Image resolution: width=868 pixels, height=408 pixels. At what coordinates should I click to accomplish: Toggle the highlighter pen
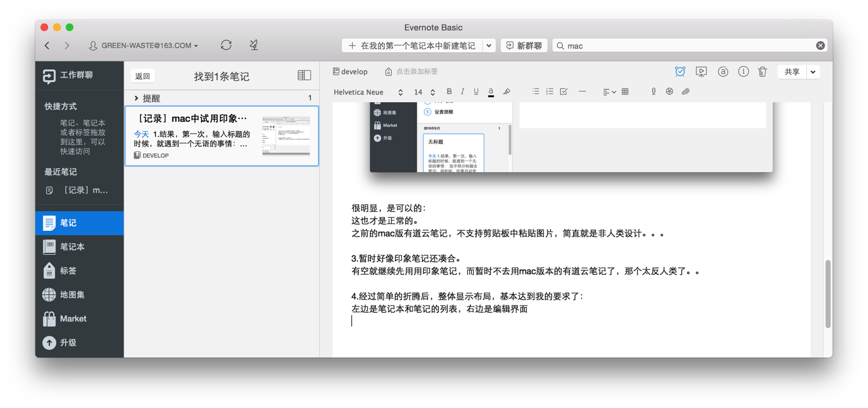506,92
